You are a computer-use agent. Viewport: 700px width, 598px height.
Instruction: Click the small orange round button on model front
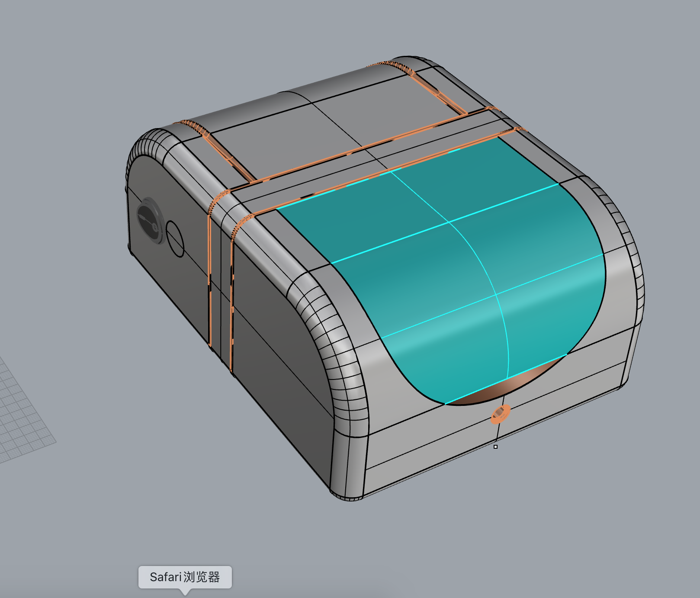click(500, 414)
